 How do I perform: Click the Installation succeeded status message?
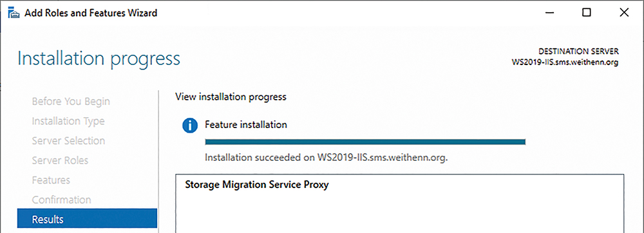pos(326,158)
